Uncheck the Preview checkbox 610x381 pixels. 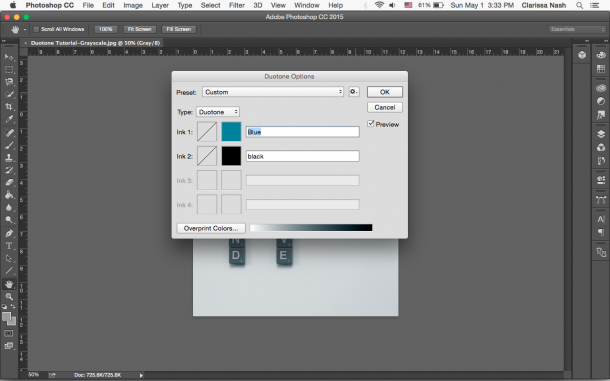[371, 123]
